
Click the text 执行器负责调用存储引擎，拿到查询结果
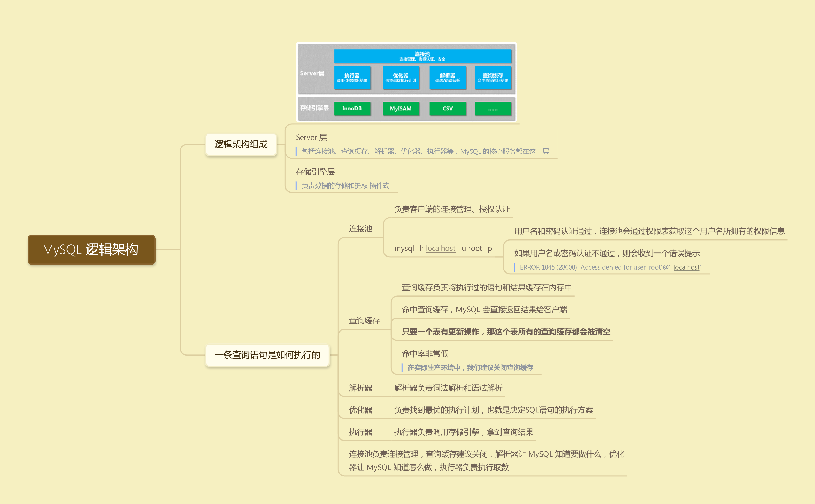coord(463,432)
